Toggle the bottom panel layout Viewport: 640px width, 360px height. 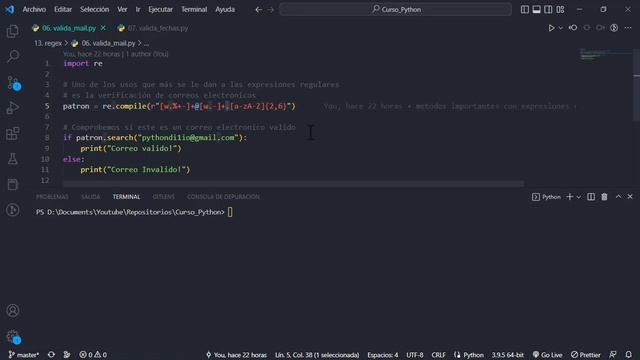point(537,9)
